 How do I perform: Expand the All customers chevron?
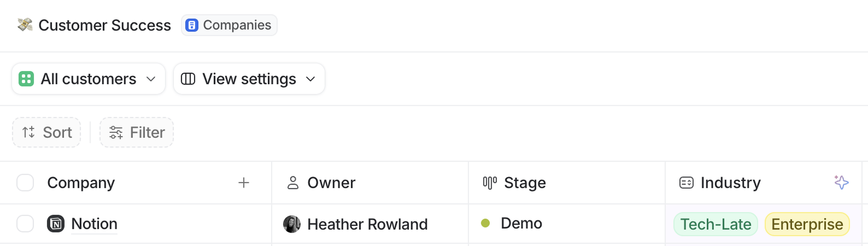151,79
